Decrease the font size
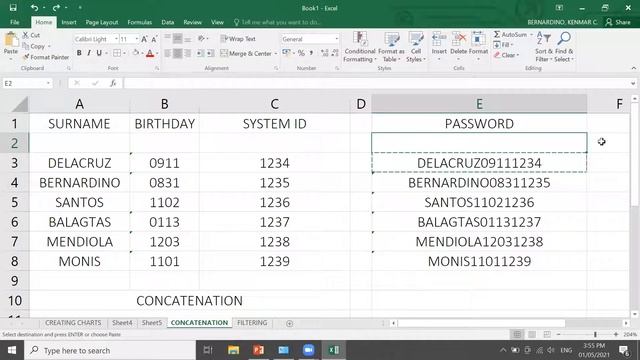This screenshot has height=360, width=640. 154,39
